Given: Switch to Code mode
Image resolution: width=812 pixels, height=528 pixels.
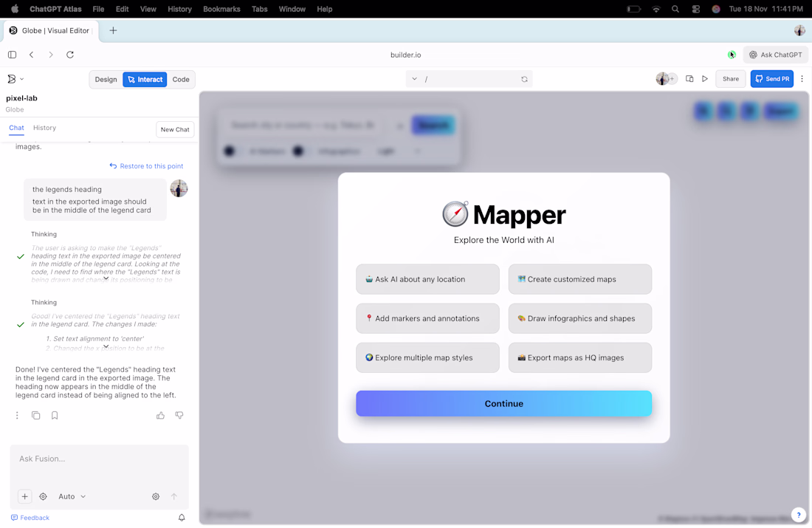Looking at the screenshot, I should 181,79.
